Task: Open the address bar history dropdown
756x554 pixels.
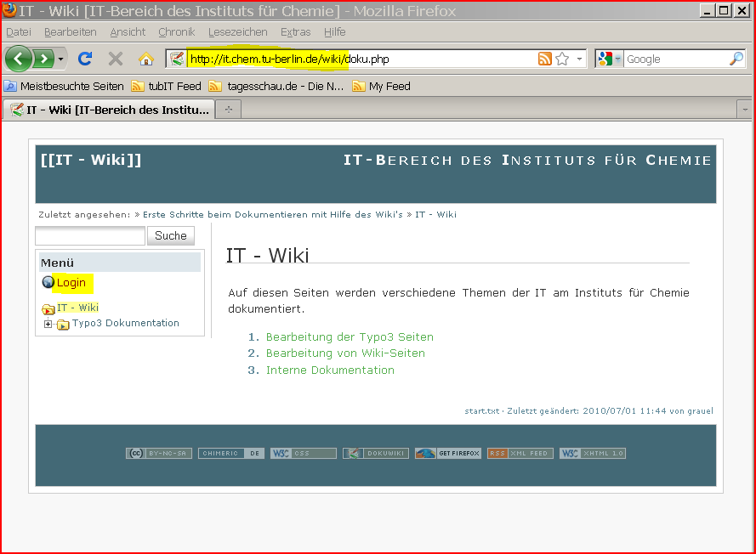Action: click(x=580, y=59)
